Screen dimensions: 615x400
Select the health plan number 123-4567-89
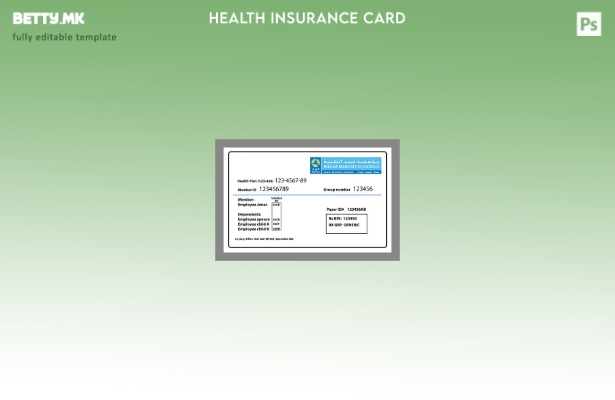pyautogui.click(x=290, y=181)
